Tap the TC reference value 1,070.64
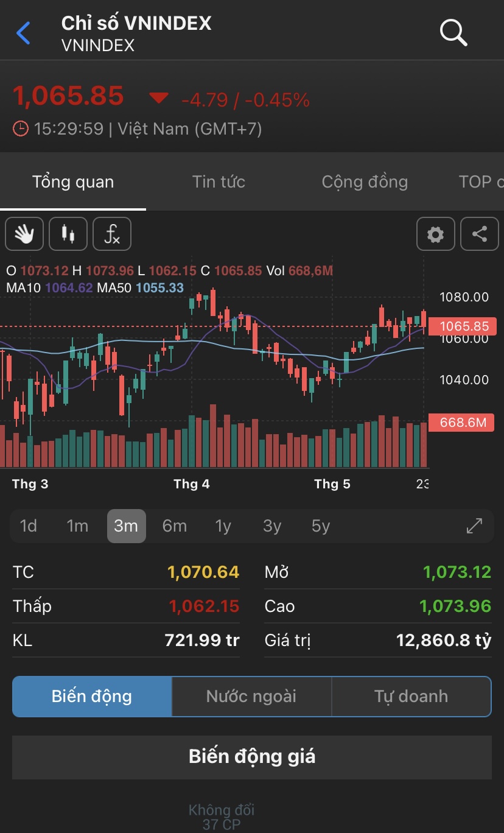The height and width of the screenshot is (833, 504). [x=203, y=572]
